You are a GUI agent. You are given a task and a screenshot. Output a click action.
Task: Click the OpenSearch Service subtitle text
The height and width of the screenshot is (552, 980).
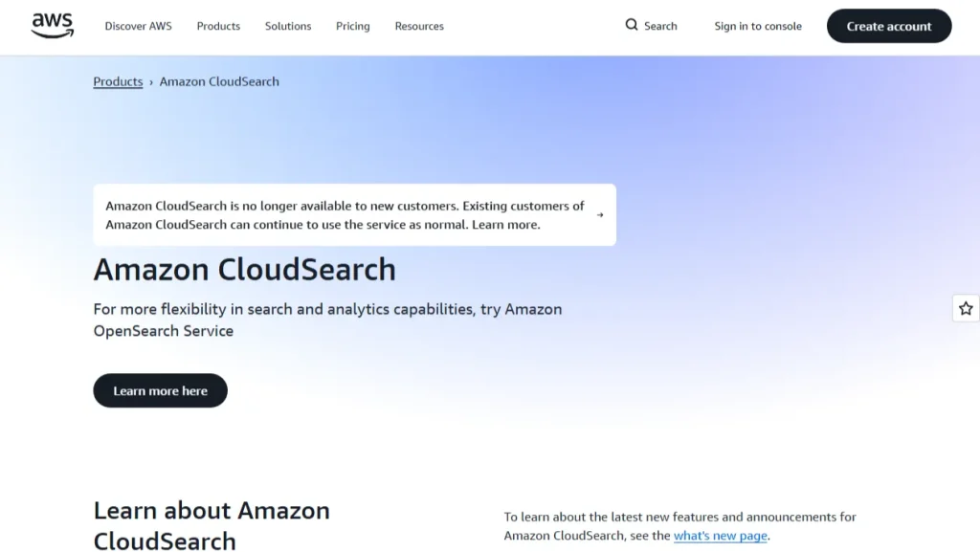[163, 331]
